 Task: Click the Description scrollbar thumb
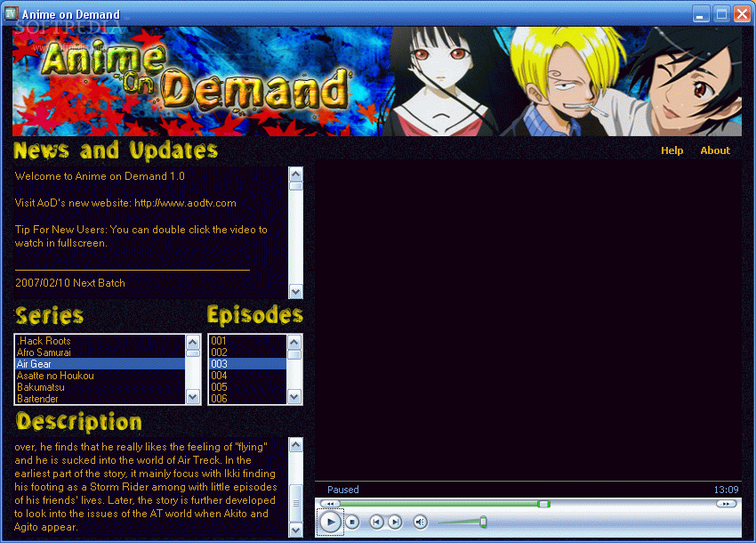pyautogui.click(x=295, y=504)
